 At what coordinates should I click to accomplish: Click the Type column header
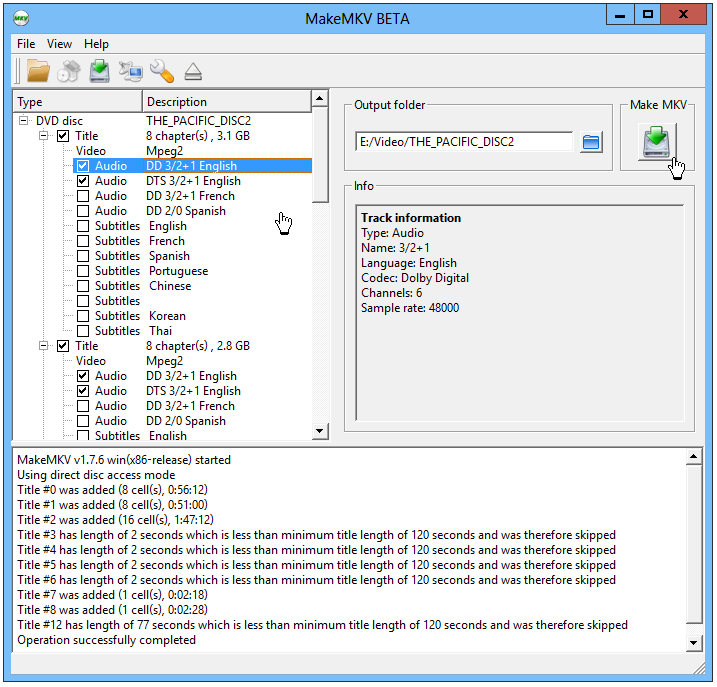[x=78, y=102]
